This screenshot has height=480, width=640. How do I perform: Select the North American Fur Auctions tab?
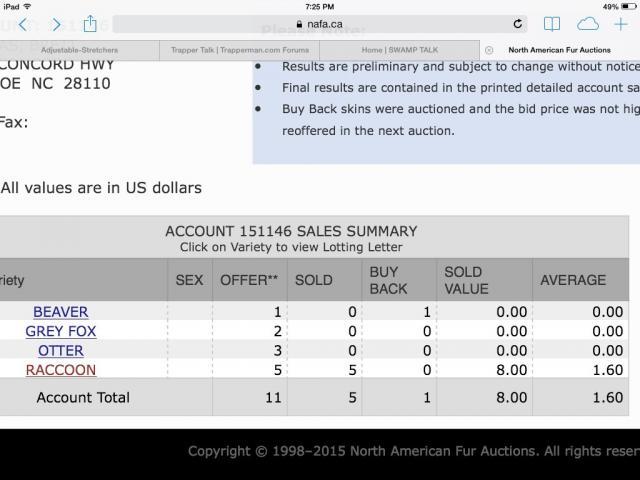tap(560, 50)
